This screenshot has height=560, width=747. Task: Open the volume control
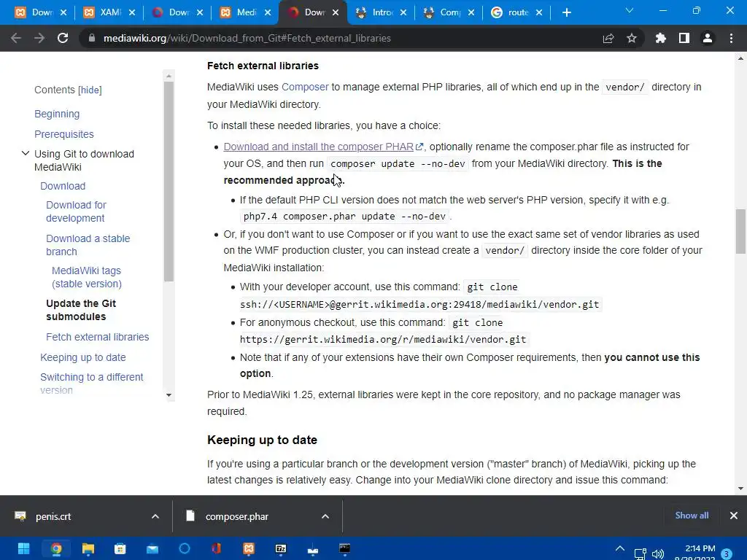658,554
